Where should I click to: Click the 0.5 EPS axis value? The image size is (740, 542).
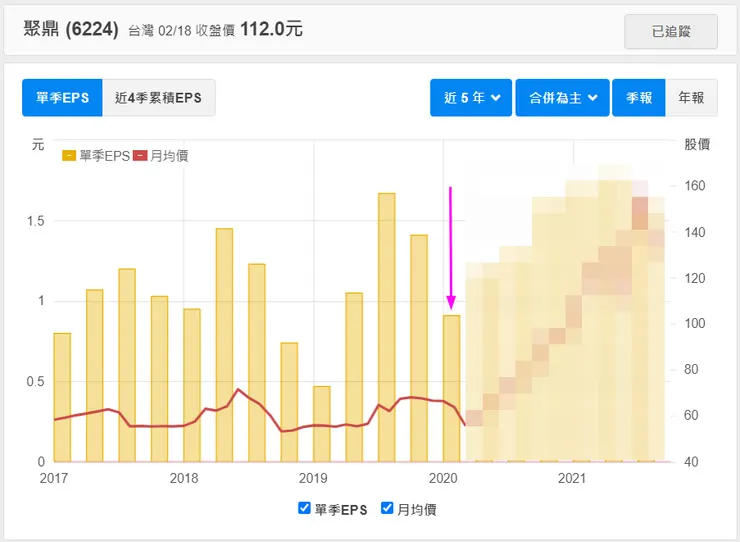(35, 381)
